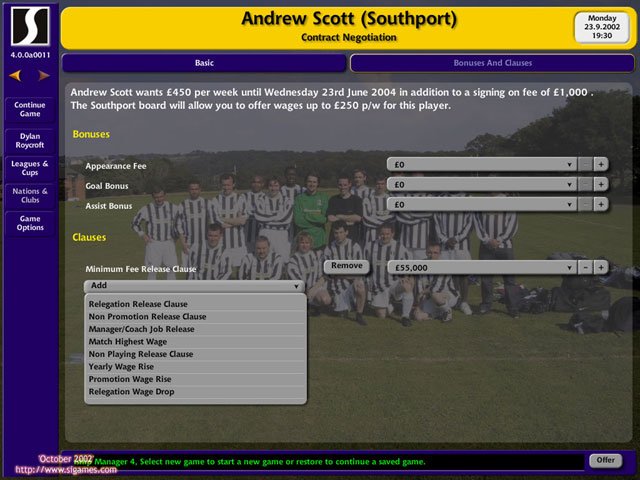Screen dimensions: 640x480
Task: Increase Minimum Fee Release Clause amount
Action: tap(601, 268)
